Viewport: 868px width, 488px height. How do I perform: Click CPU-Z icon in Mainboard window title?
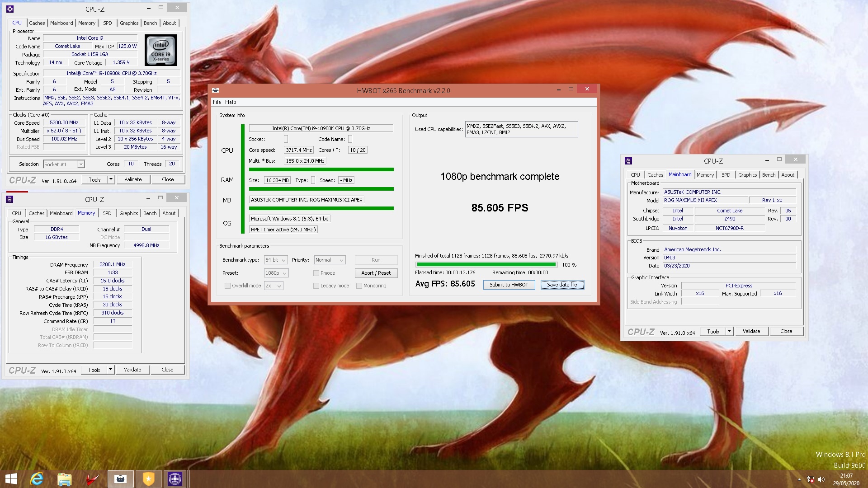pos(628,161)
